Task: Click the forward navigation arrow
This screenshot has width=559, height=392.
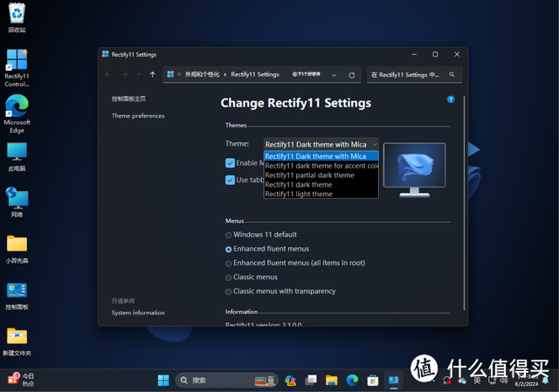Action: [x=124, y=74]
